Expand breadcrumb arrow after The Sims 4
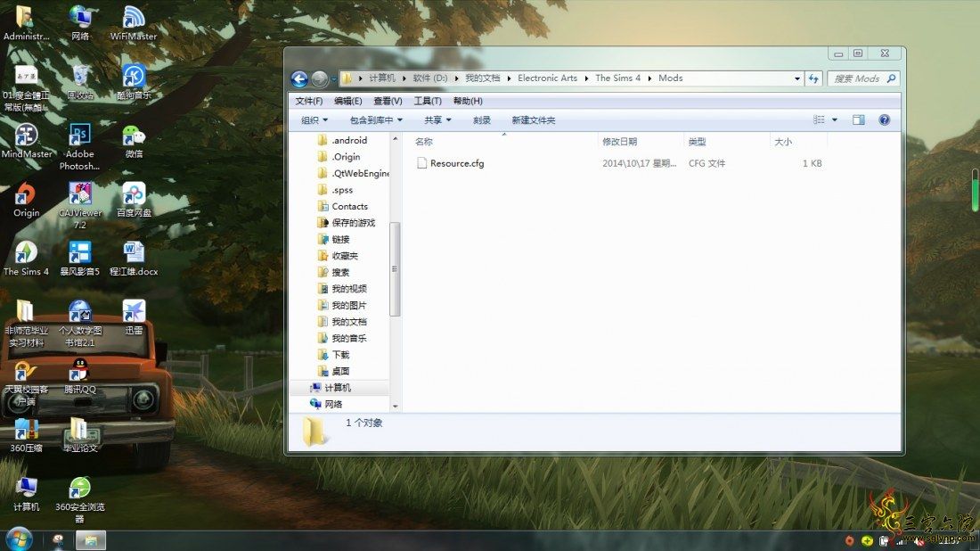Image resolution: width=980 pixels, height=551 pixels. point(650,78)
